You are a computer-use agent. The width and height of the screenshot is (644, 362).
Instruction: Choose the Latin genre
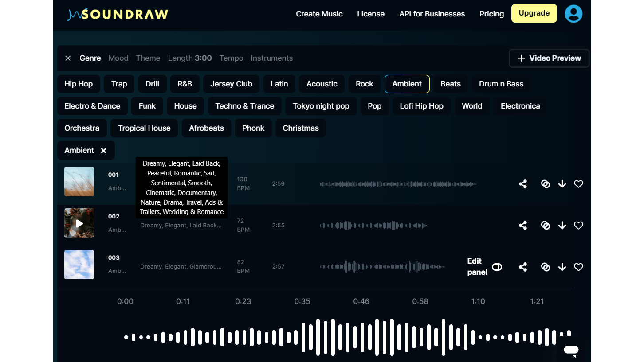click(279, 84)
